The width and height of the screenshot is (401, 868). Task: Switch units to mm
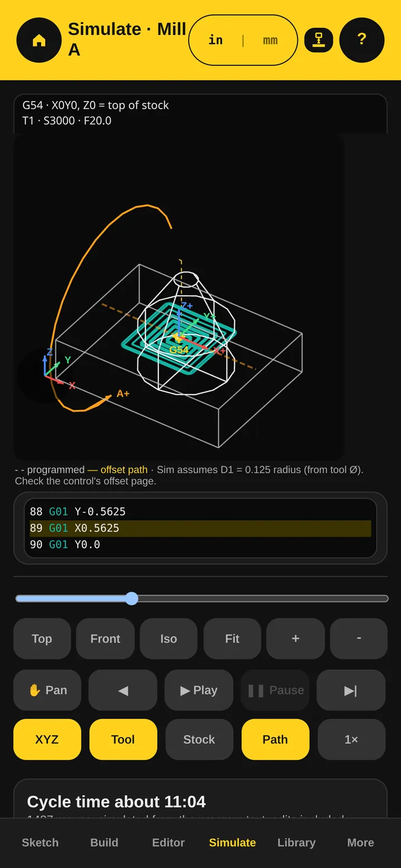click(270, 40)
